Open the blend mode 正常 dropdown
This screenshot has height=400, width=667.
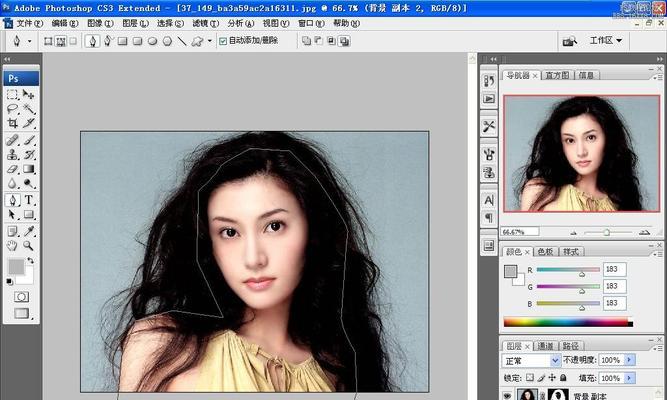click(531, 360)
